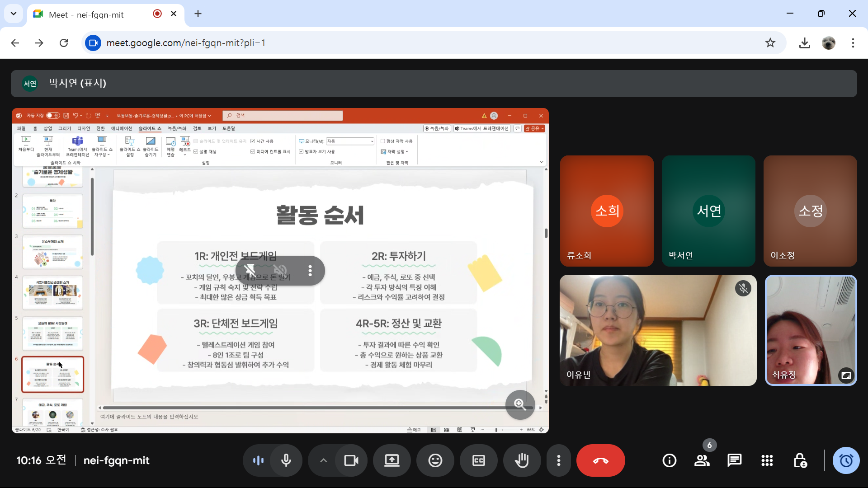Open presentation overlay three-dot options
Viewport: 868px width, 488px height.
(x=310, y=271)
